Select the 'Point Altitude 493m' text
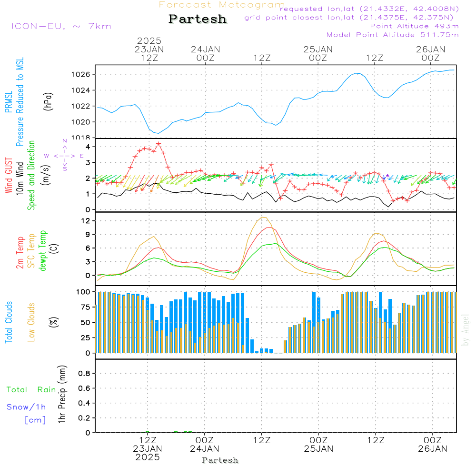 pos(415,26)
